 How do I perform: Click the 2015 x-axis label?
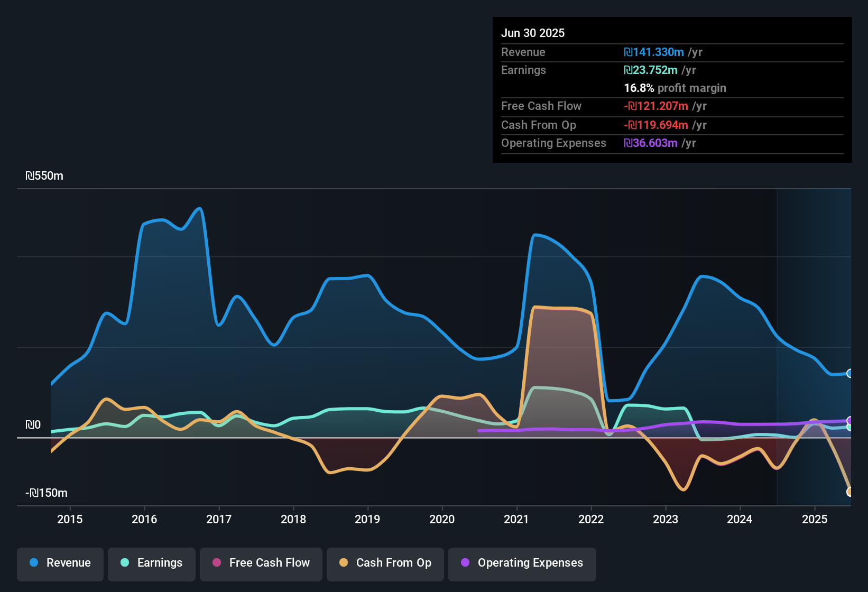coord(70,519)
